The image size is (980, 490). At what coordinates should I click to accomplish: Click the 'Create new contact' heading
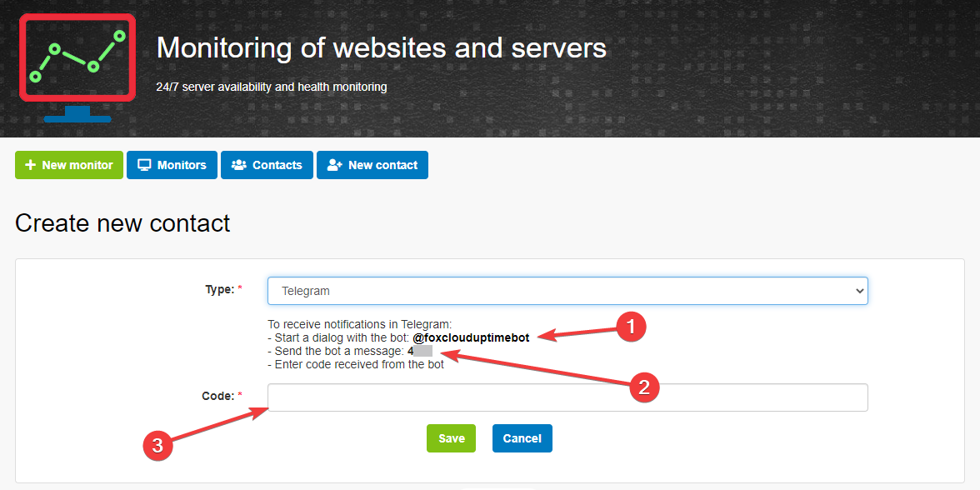click(122, 223)
